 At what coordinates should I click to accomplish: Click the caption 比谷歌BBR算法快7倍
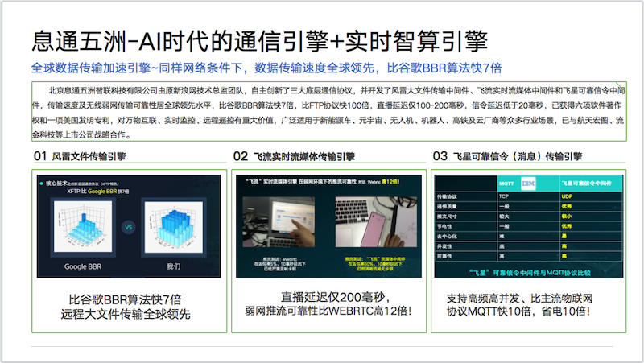pos(126,299)
